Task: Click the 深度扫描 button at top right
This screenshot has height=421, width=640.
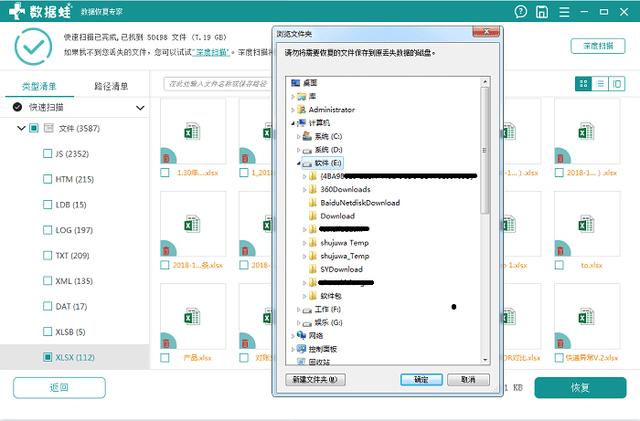Action: 598,46
